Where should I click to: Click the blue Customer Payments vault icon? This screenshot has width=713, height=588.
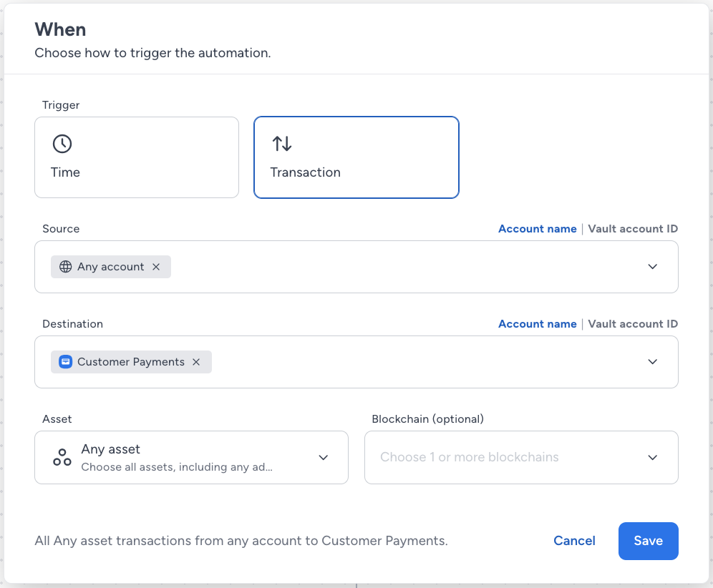[x=65, y=362]
